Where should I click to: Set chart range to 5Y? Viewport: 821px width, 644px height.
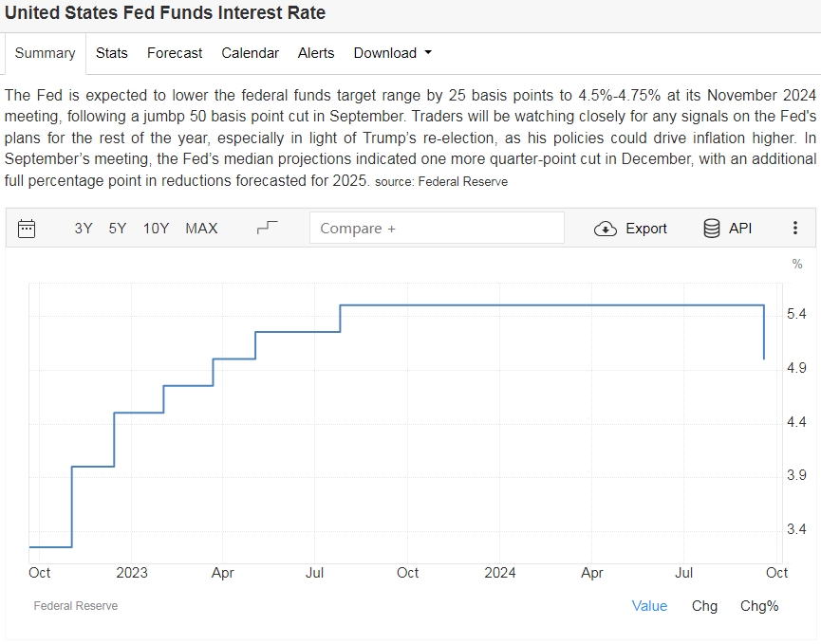[x=118, y=228]
